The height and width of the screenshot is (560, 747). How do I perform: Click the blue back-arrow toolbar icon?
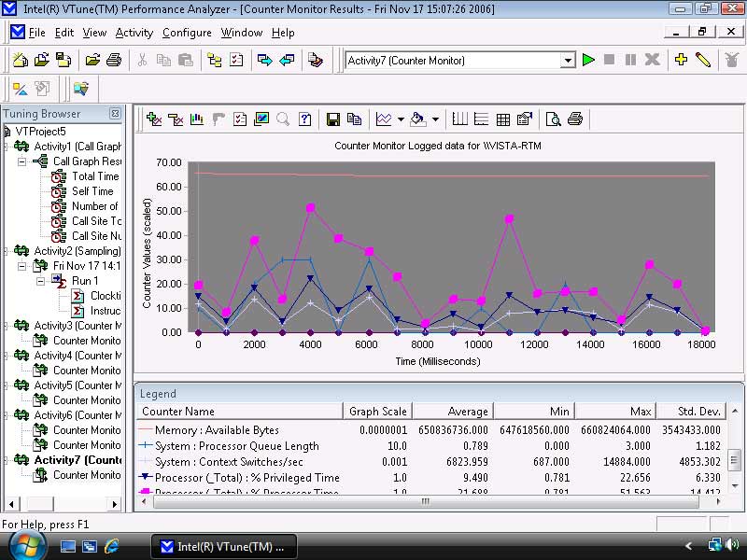287,60
